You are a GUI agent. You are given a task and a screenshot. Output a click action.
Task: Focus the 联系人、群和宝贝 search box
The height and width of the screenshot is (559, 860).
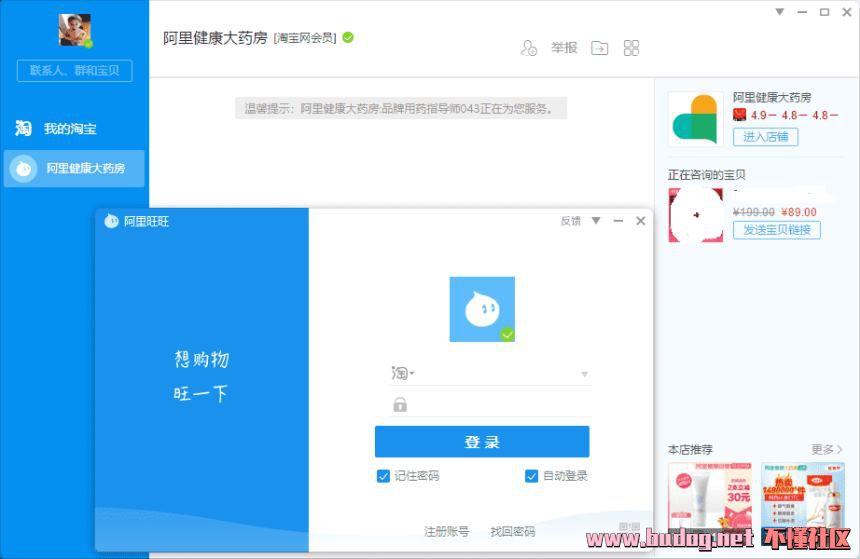pyautogui.click(x=75, y=70)
